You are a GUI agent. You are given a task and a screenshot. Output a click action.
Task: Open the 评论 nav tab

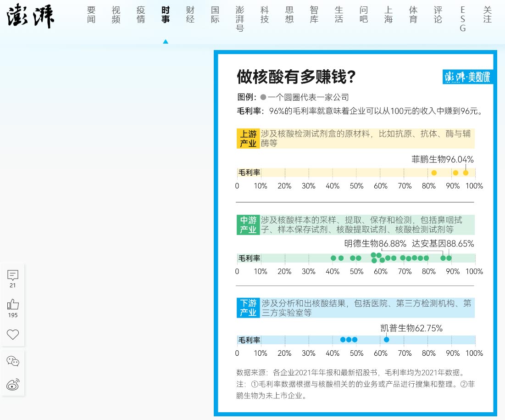tap(438, 15)
